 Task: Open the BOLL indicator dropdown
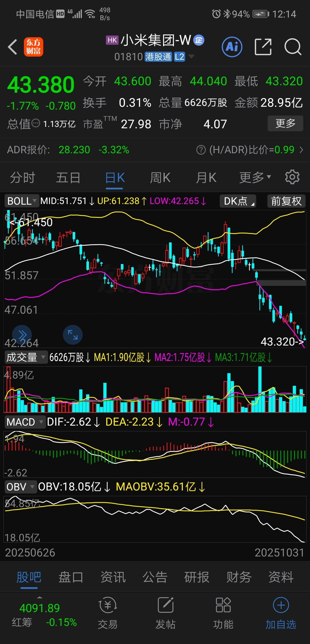click(21, 201)
